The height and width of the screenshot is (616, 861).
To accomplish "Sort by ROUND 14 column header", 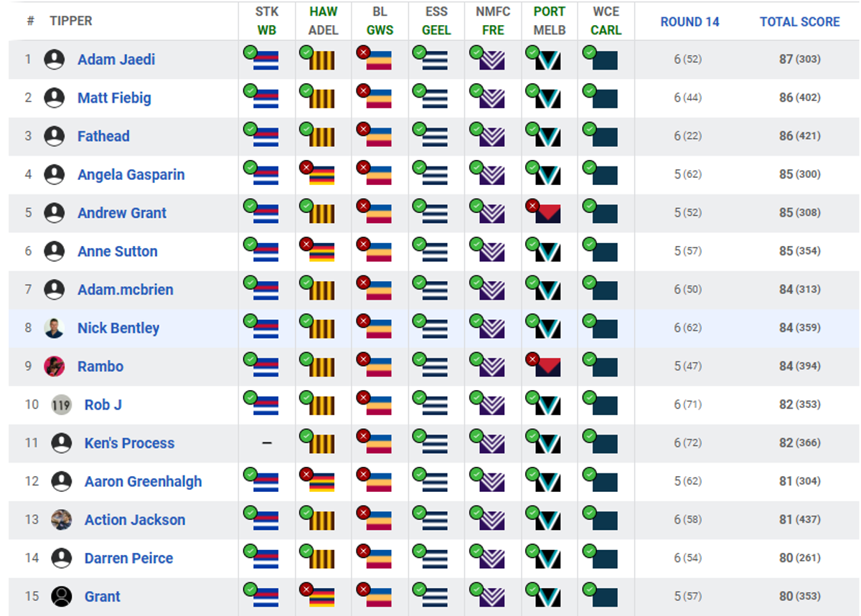I will 690,22.
